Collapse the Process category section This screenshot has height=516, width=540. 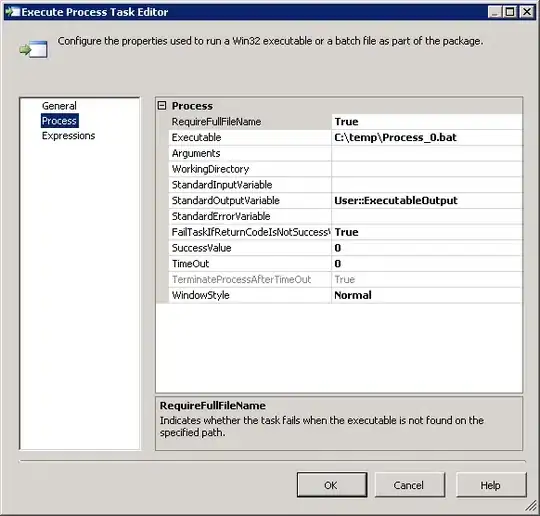tap(162, 105)
